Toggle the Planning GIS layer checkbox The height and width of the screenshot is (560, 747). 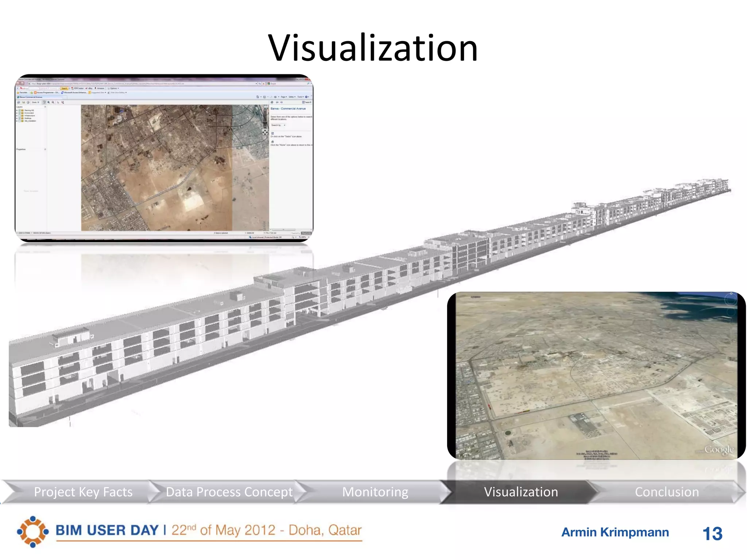tap(20, 110)
